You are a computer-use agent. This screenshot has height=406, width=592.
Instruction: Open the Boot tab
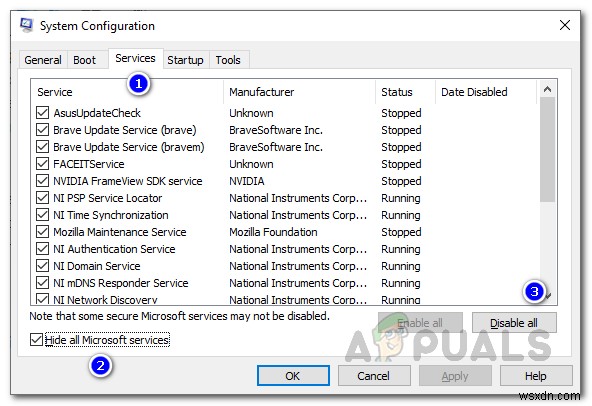click(x=85, y=60)
